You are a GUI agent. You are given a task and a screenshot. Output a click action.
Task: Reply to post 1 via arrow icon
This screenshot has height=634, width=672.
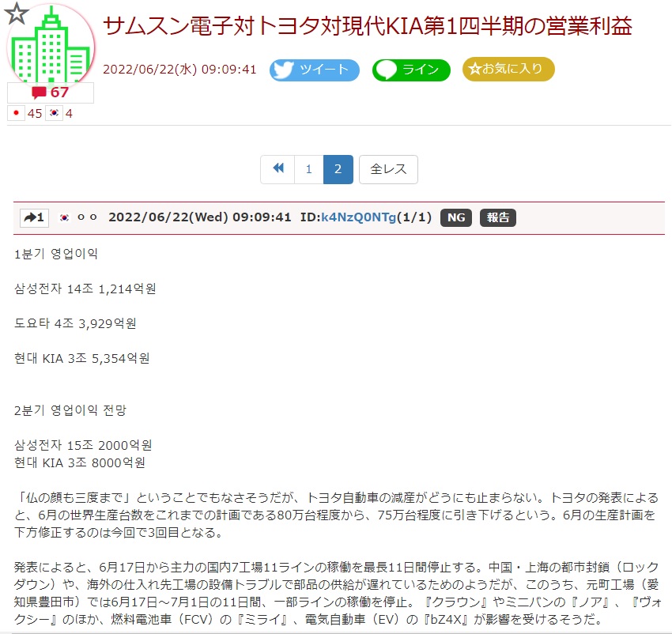tap(34, 217)
